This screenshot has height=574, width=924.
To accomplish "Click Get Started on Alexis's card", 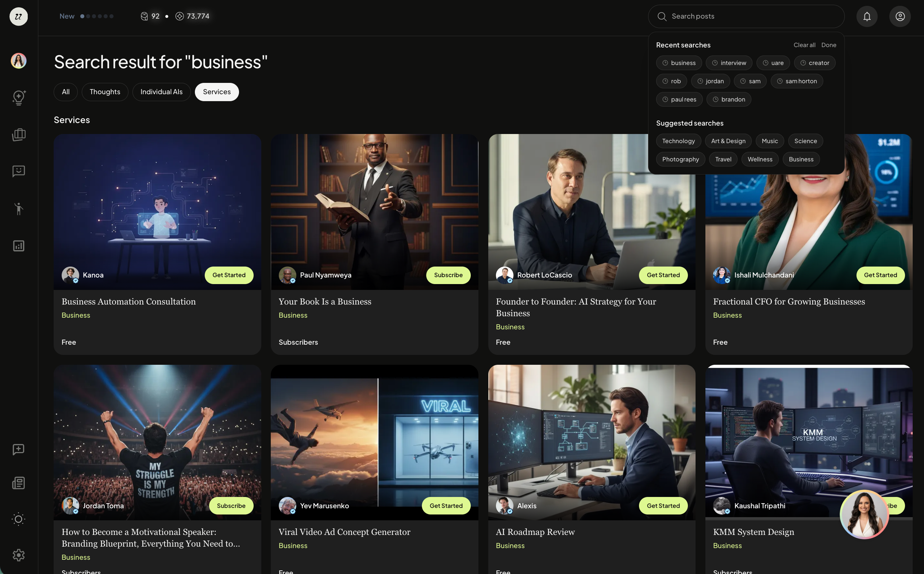I will (x=663, y=506).
